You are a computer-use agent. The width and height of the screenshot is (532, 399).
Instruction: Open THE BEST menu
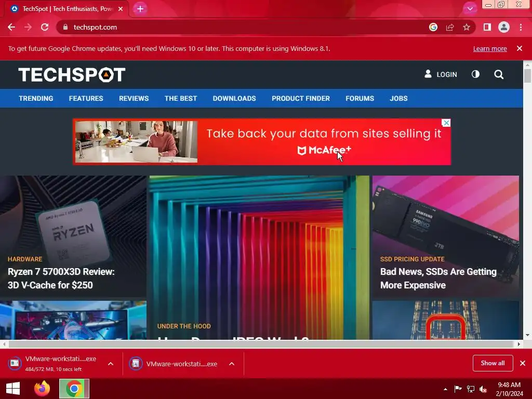(181, 98)
